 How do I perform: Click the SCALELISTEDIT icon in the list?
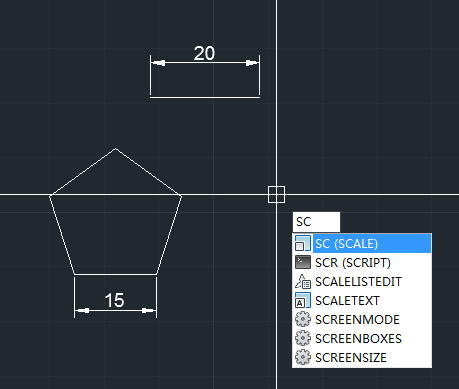coord(303,281)
